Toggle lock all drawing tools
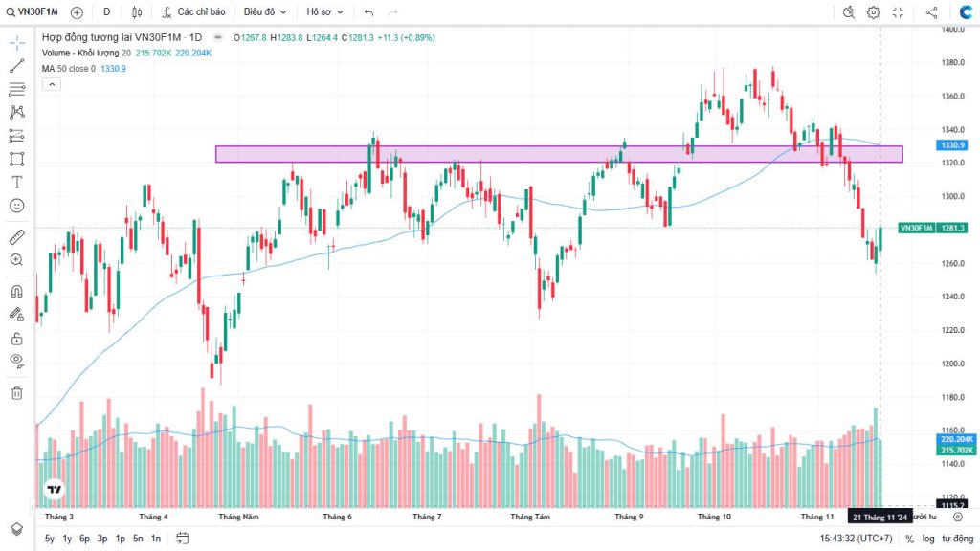Image resolution: width=980 pixels, height=551 pixels. tap(16, 338)
